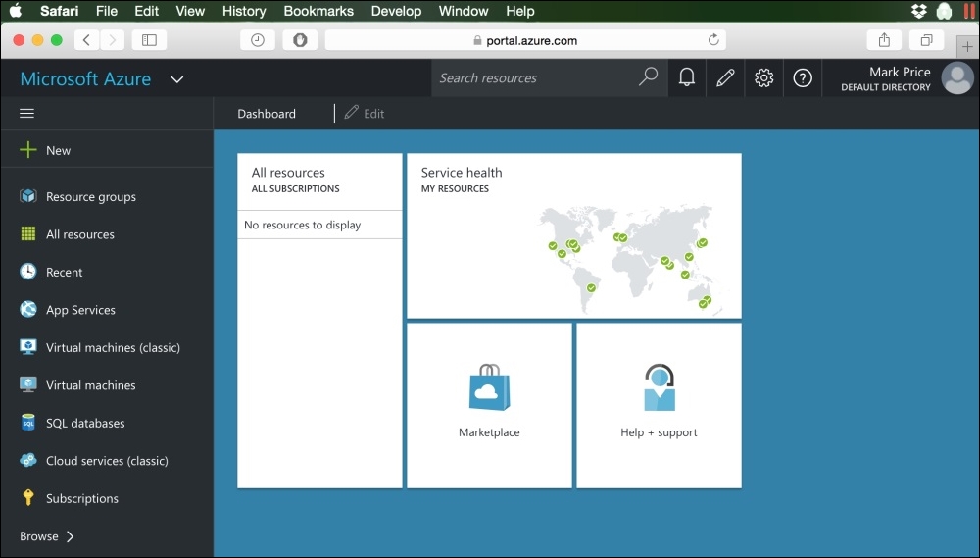Screen dimensions: 980x558
Task: Click 'MY RESOURCES' subtitle
Action: [455, 188]
